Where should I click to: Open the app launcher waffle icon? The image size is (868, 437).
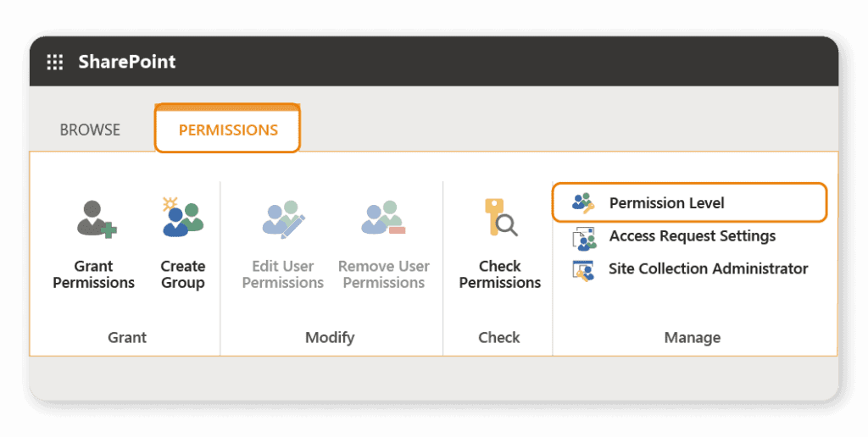pos(55,62)
